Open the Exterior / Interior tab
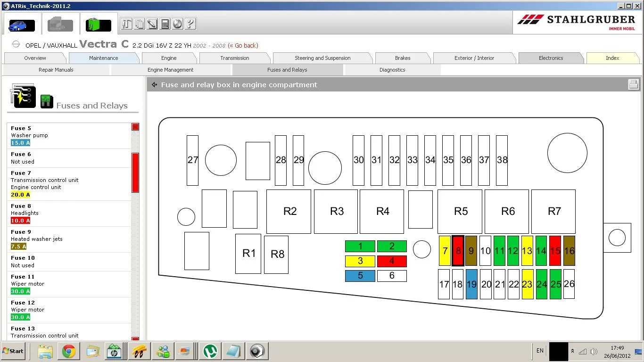Viewport: 644px width, 362px height. click(474, 58)
